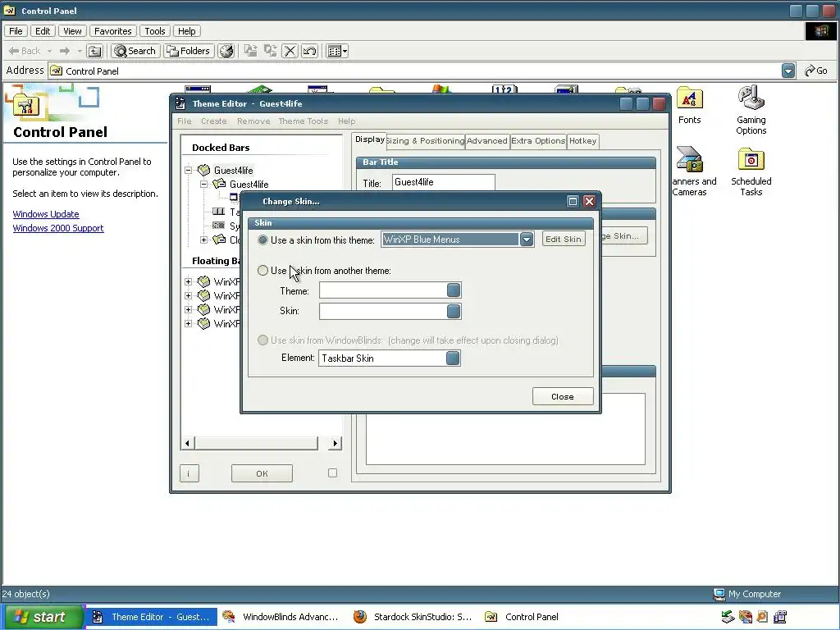The height and width of the screenshot is (630, 840).
Task: Click the History icon in toolbar
Action: coord(226,51)
